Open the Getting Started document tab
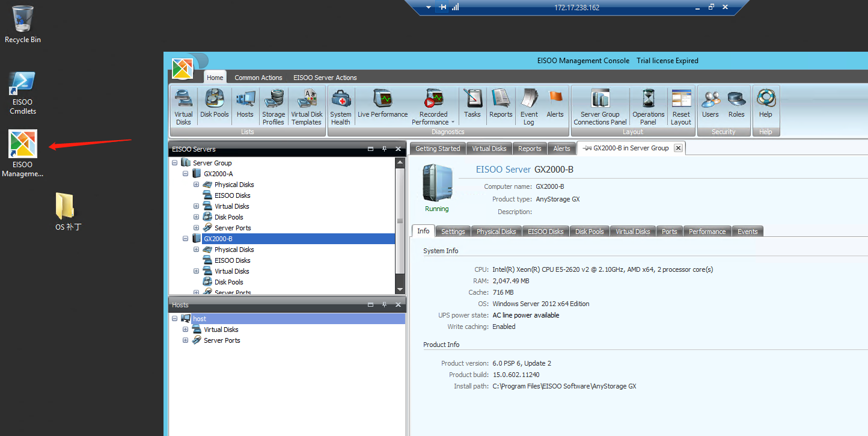Screen dimensions: 868x436 438,149
